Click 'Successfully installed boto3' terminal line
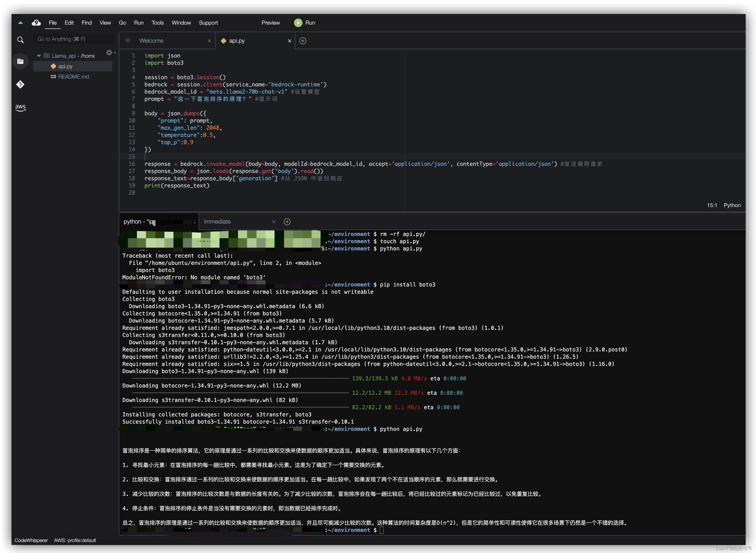The height and width of the screenshot is (553, 756). click(238, 422)
